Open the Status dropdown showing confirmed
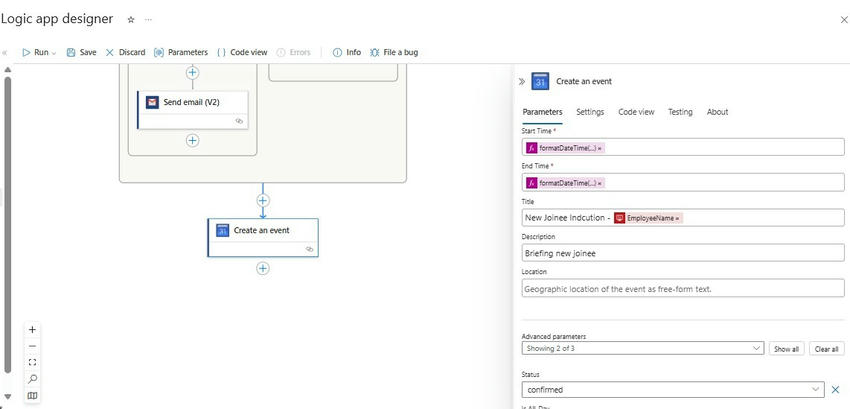Screen dimensions: 850x409 point(673,389)
